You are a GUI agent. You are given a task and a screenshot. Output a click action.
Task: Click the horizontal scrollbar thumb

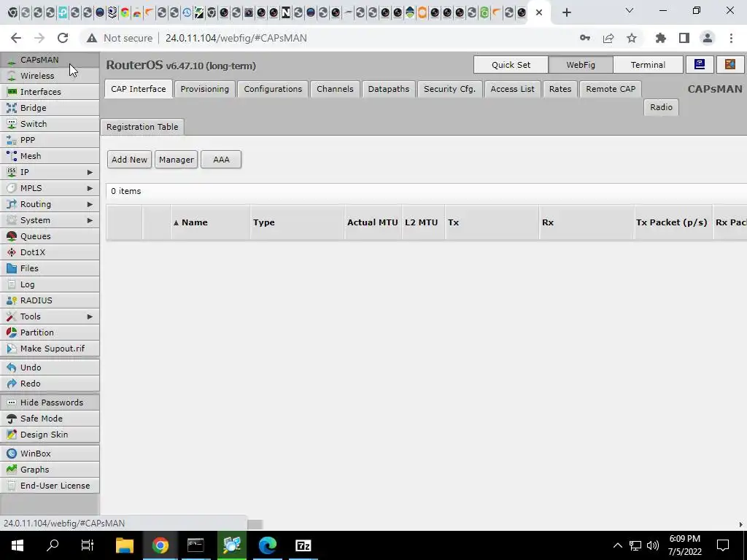255,524
